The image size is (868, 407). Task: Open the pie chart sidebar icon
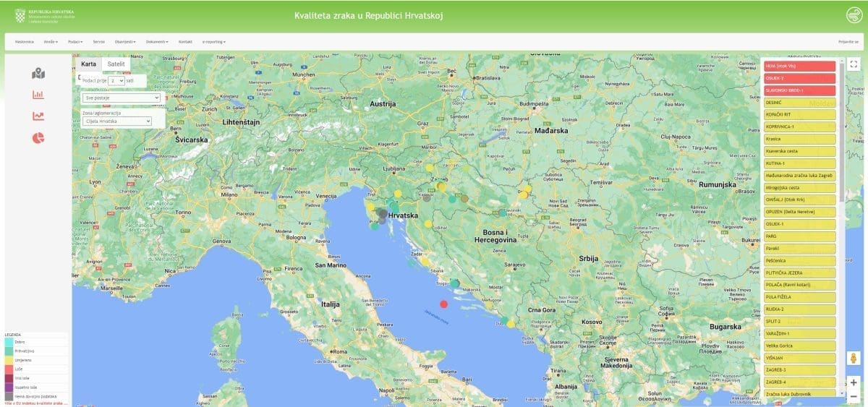tap(38, 138)
